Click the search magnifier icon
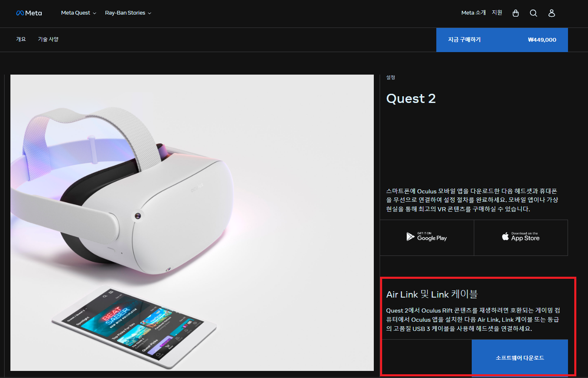The width and height of the screenshot is (588, 378). pos(533,13)
